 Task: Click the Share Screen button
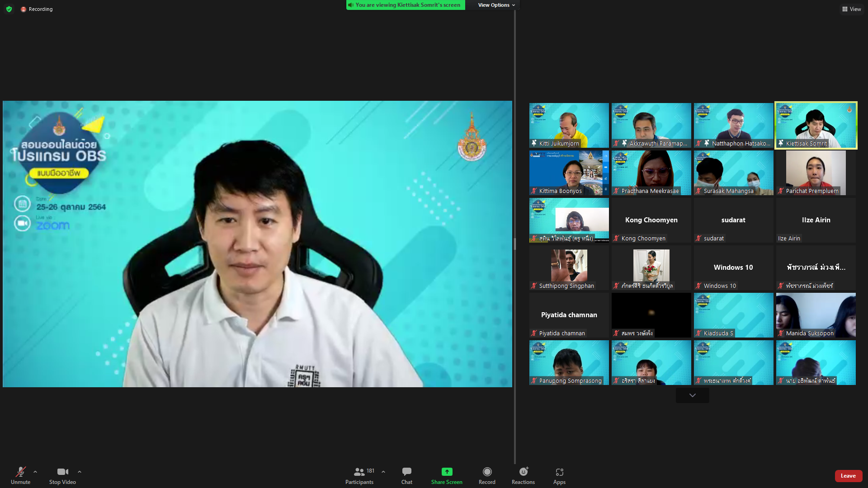click(x=447, y=475)
